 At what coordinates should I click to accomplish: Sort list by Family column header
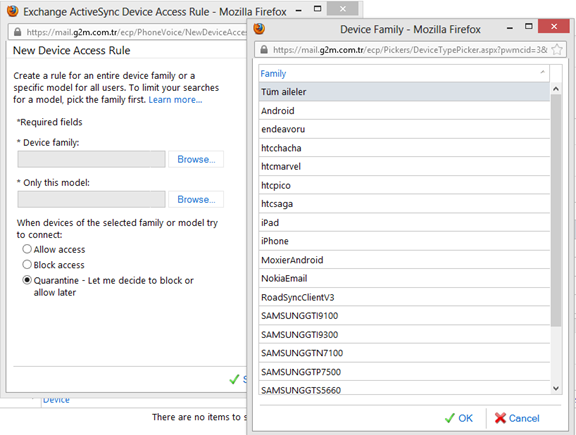(404, 73)
